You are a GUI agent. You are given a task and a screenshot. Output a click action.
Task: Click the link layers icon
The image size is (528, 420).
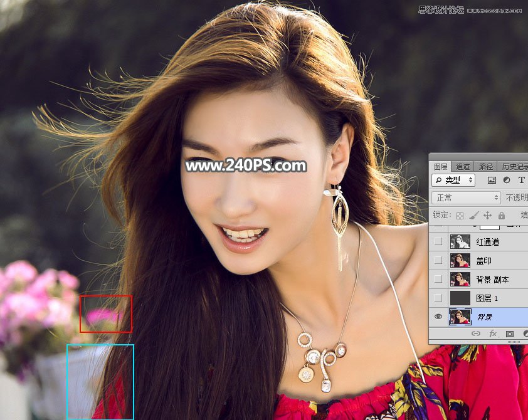pyautogui.click(x=476, y=333)
